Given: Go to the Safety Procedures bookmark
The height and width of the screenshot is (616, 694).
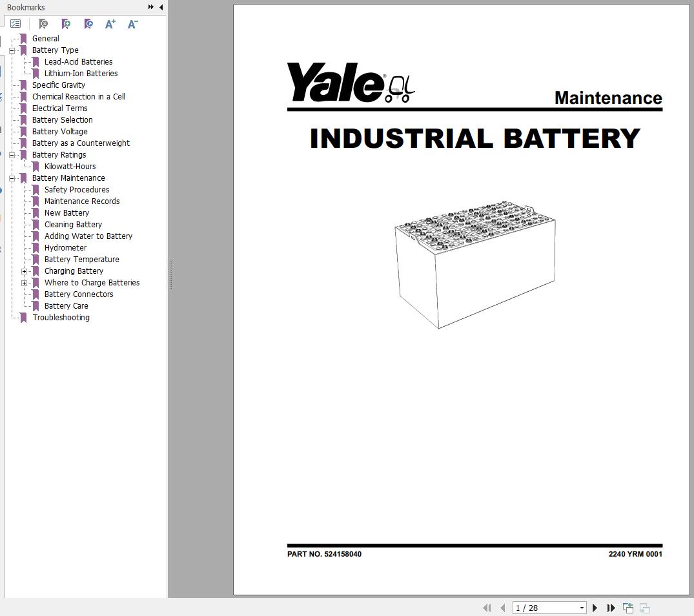Looking at the screenshot, I should coord(77,189).
